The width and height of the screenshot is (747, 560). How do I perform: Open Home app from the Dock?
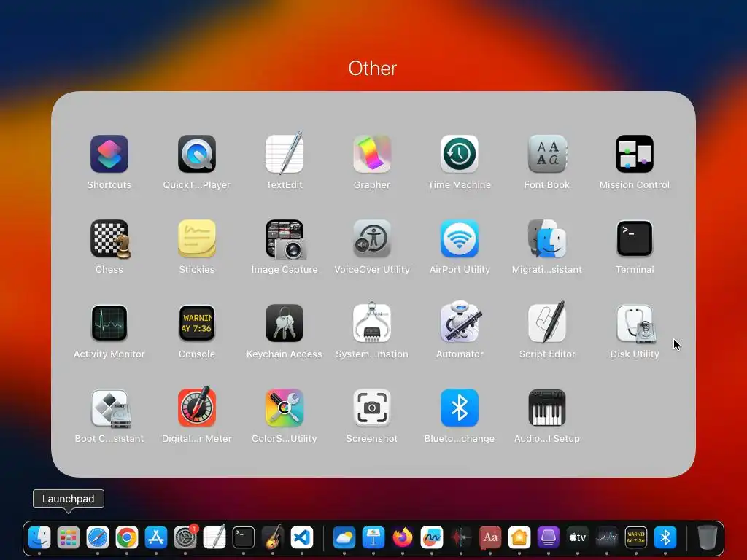519,538
